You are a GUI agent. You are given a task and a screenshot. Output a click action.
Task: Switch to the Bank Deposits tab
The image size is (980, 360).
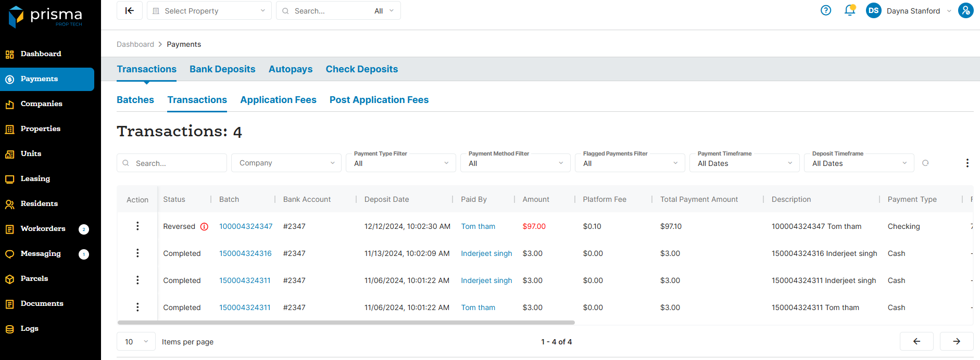tap(222, 69)
